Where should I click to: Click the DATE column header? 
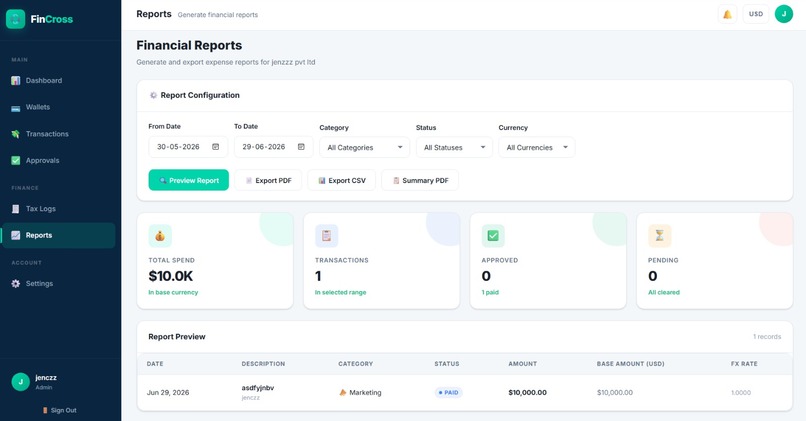155,364
